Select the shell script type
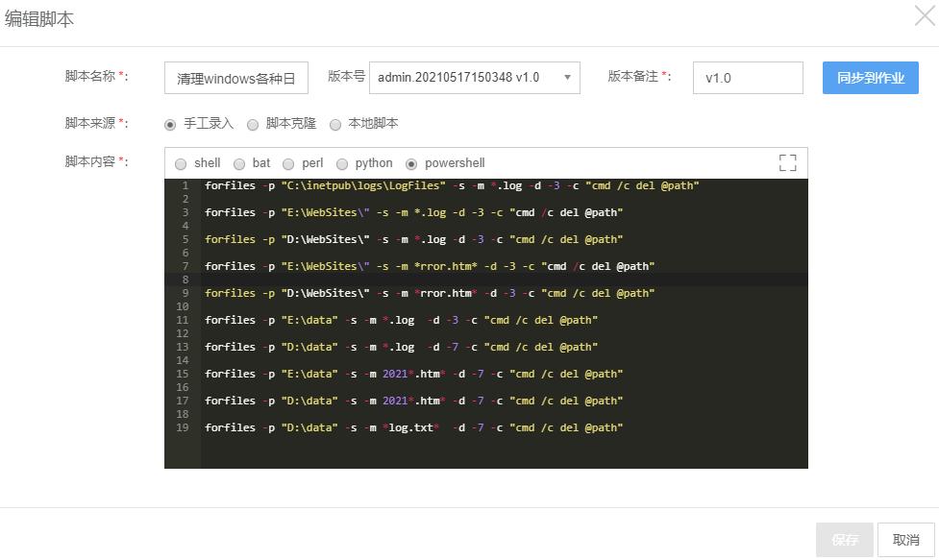The height and width of the screenshot is (560, 939). [181, 163]
